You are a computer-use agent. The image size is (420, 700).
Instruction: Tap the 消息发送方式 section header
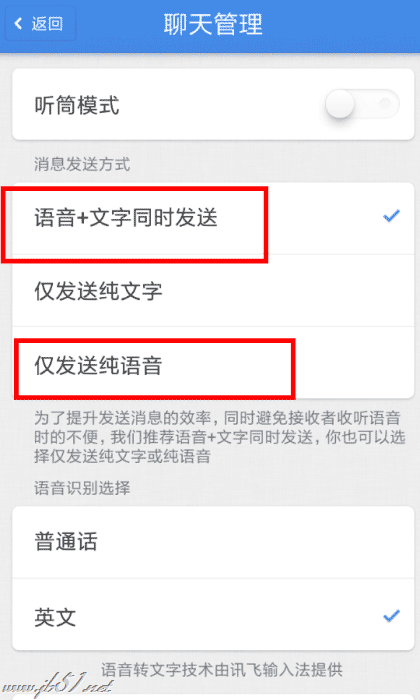[x=82, y=164]
